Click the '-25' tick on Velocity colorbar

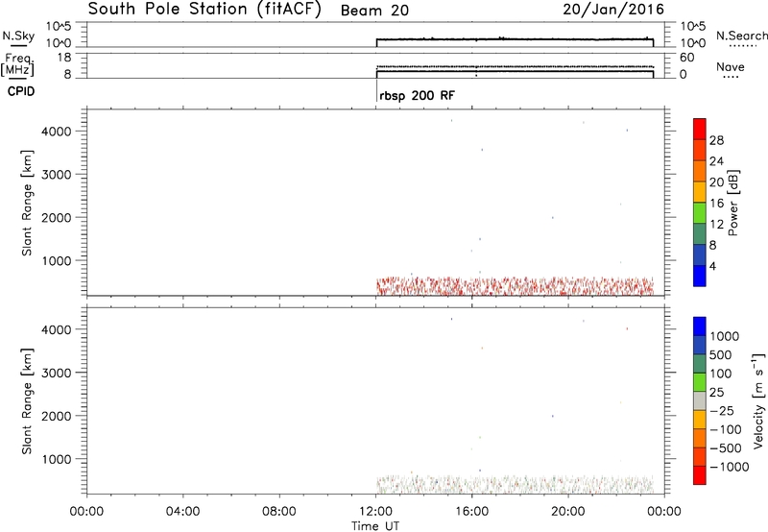(x=722, y=410)
